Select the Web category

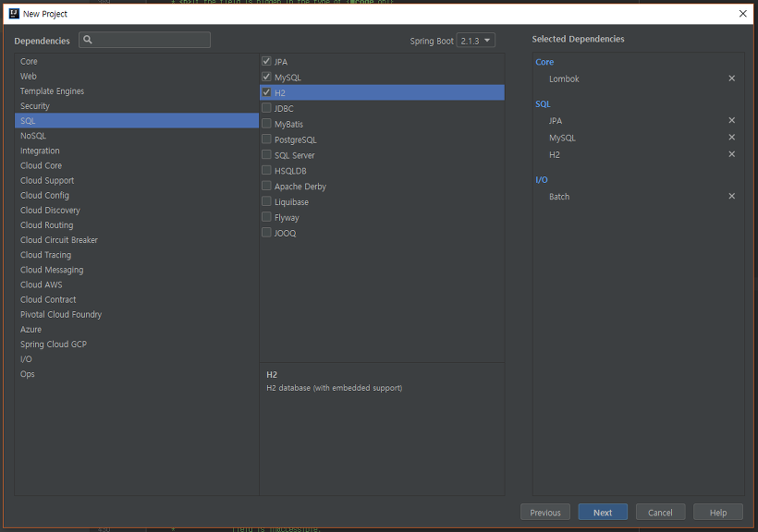coord(137,77)
